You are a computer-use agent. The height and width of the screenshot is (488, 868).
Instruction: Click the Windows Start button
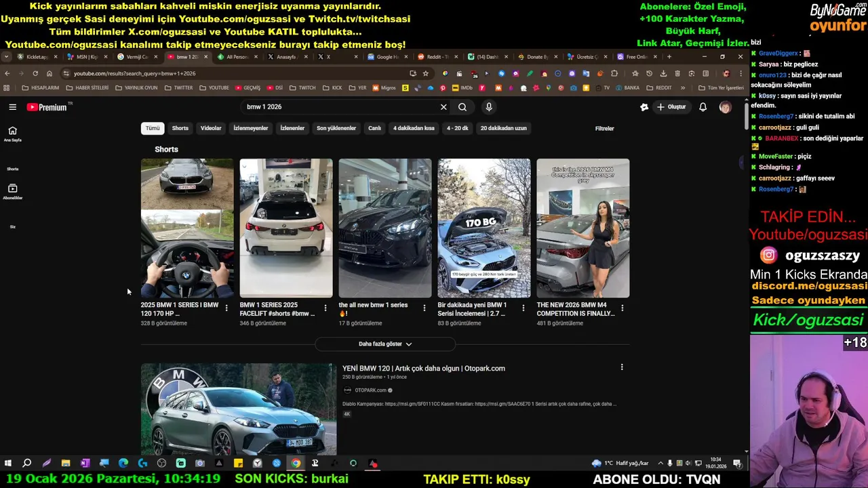(x=7, y=464)
